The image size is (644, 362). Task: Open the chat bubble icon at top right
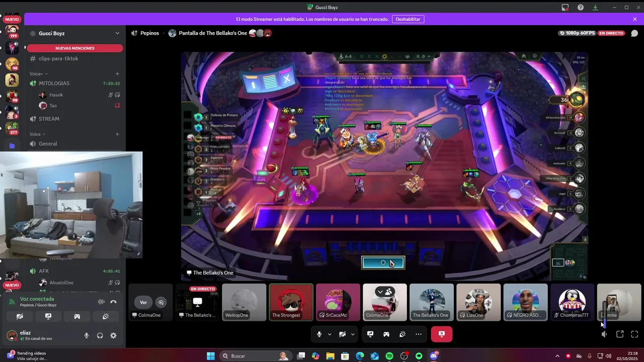point(634,33)
